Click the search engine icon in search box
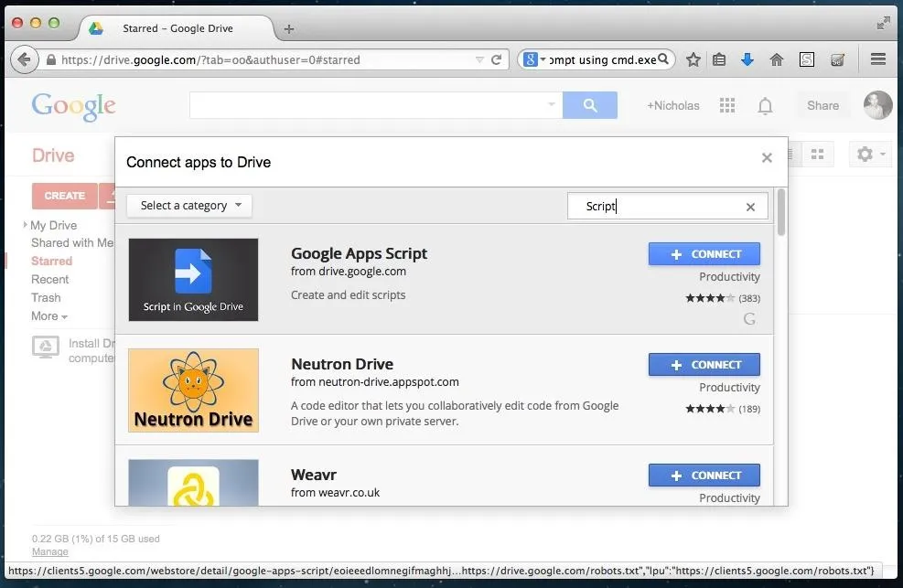 coord(531,59)
